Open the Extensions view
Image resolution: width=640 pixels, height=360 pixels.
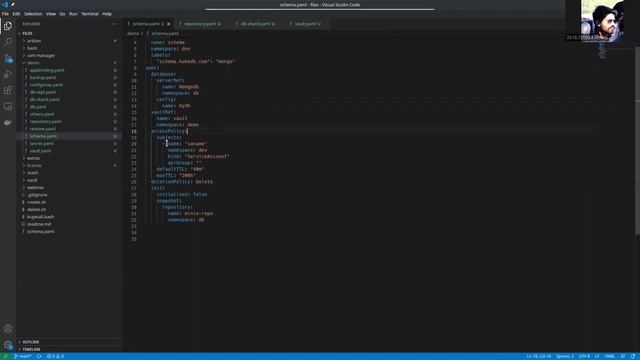[x=8, y=90]
